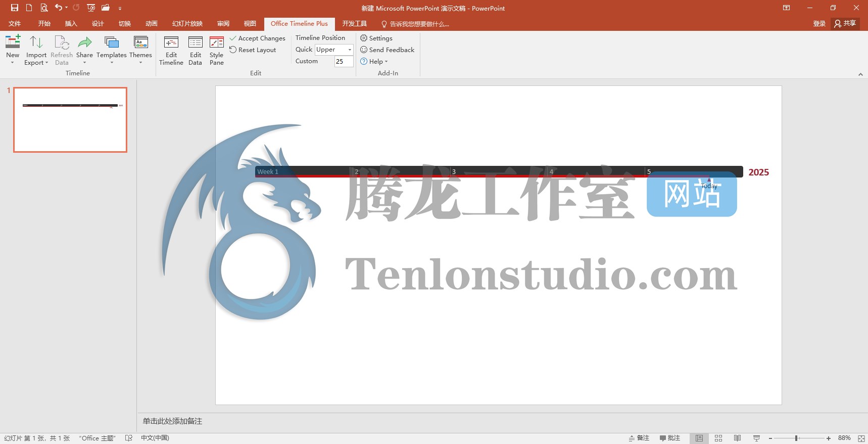Expand the Help dropdown
The image size is (868, 444).
click(374, 62)
